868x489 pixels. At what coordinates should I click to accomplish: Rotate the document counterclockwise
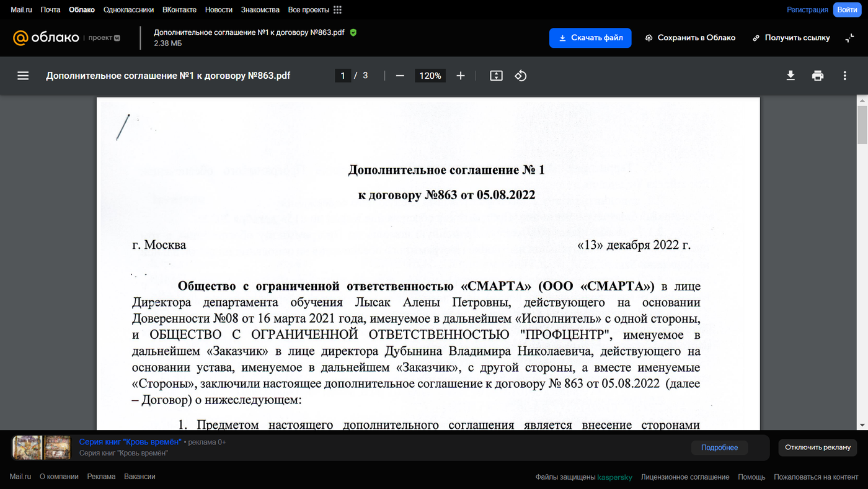click(x=521, y=76)
